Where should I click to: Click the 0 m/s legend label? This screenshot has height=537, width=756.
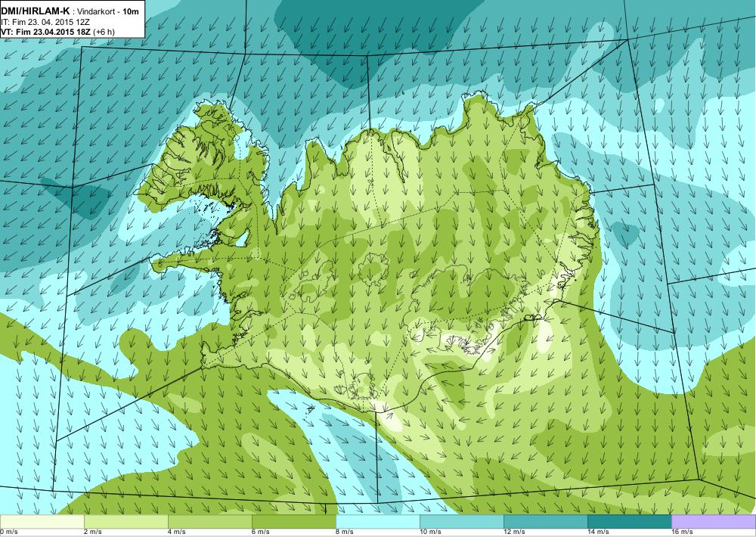pyautogui.click(x=8, y=532)
